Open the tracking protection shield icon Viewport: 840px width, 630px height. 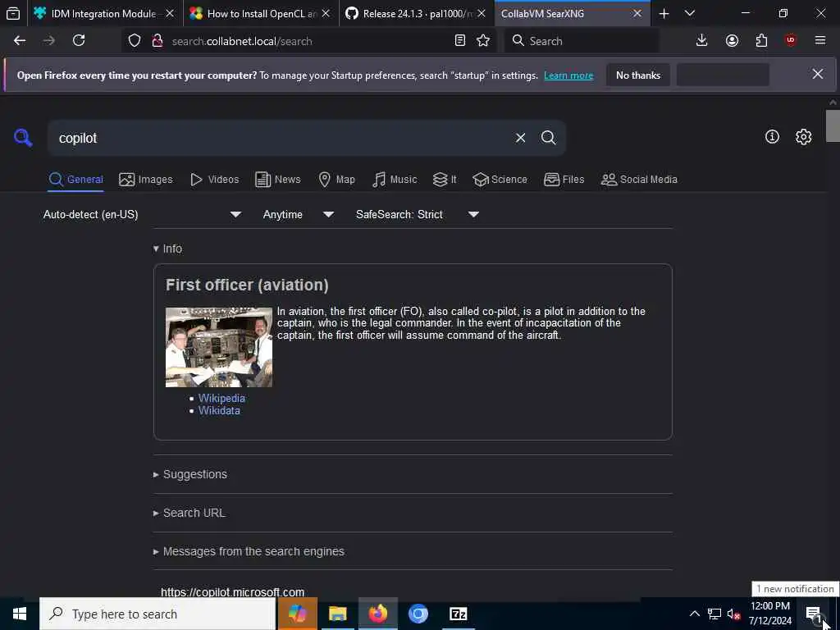pyautogui.click(x=135, y=41)
